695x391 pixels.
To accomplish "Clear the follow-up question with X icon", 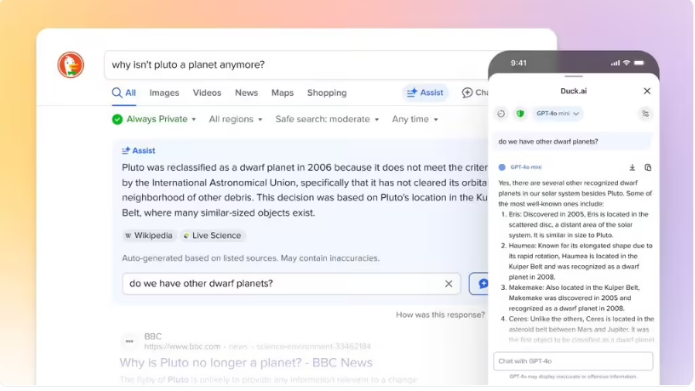I will (x=449, y=284).
